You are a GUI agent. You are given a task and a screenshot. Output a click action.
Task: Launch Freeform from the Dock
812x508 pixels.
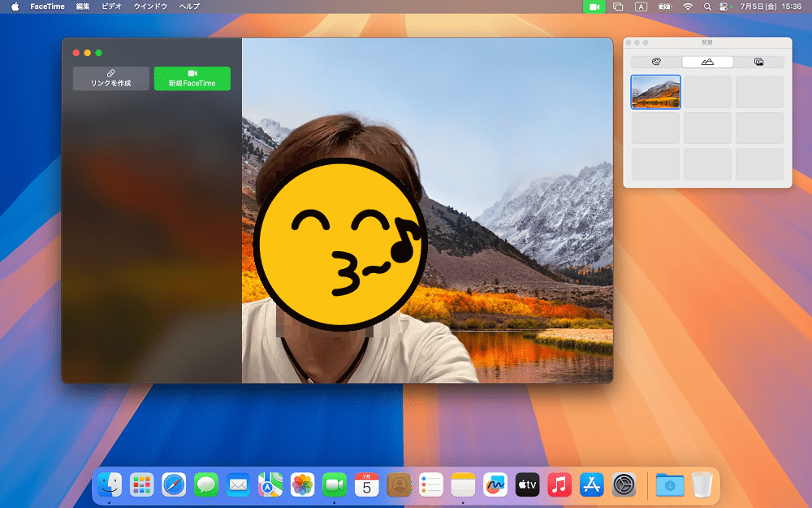495,485
